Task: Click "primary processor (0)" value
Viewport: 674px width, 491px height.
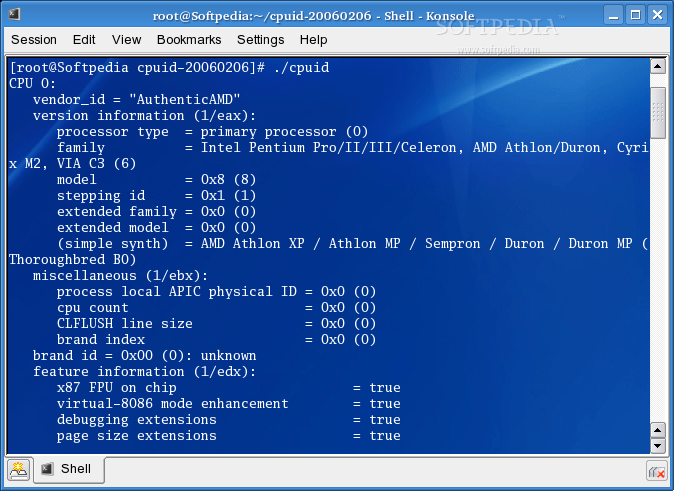Action: [x=284, y=132]
